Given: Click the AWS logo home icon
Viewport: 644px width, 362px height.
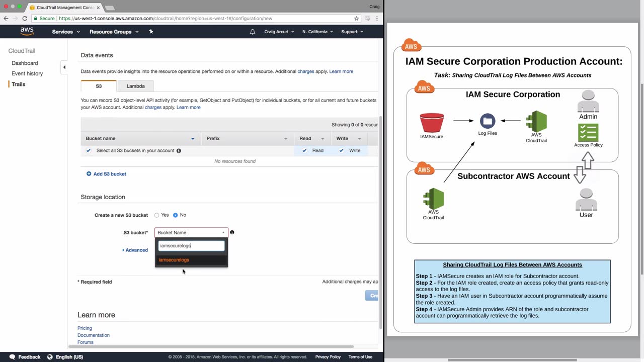Looking at the screenshot, I should [27, 32].
